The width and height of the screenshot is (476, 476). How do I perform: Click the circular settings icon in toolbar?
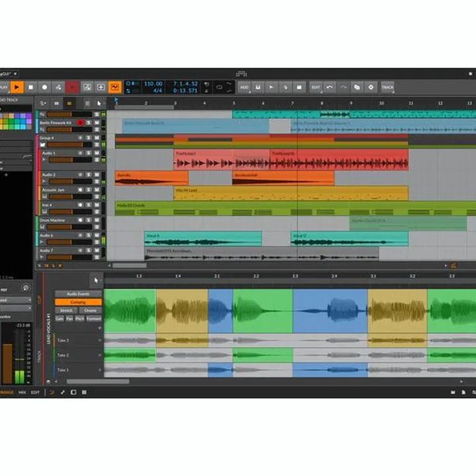coord(371,87)
